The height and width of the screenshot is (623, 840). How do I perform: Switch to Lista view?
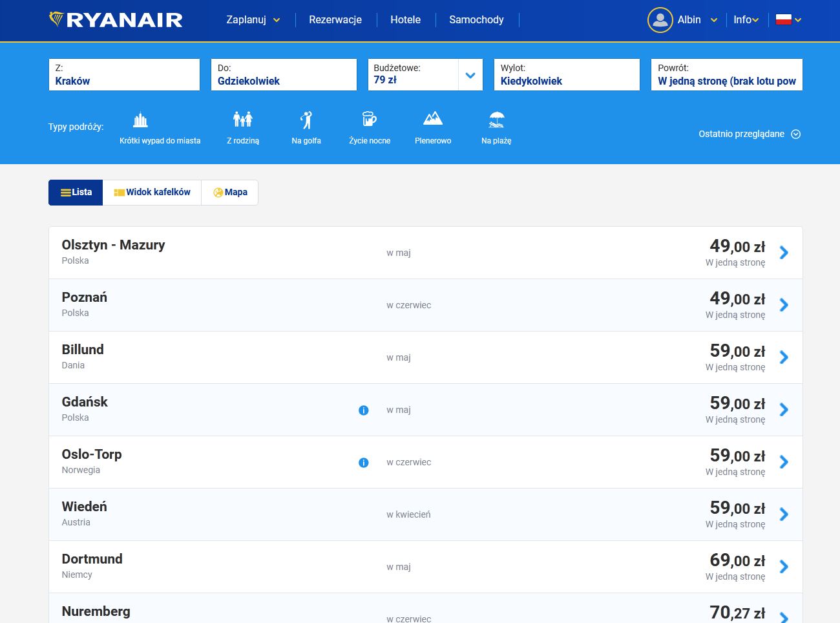(76, 193)
